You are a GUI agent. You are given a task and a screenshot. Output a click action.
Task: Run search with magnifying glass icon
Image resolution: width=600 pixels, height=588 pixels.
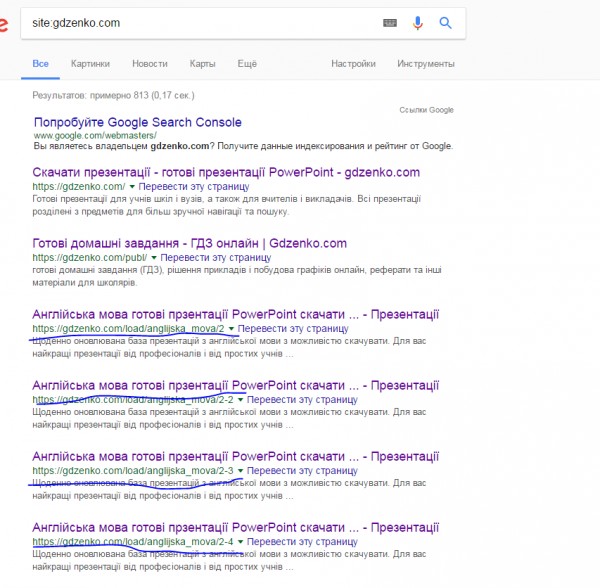[445, 23]
